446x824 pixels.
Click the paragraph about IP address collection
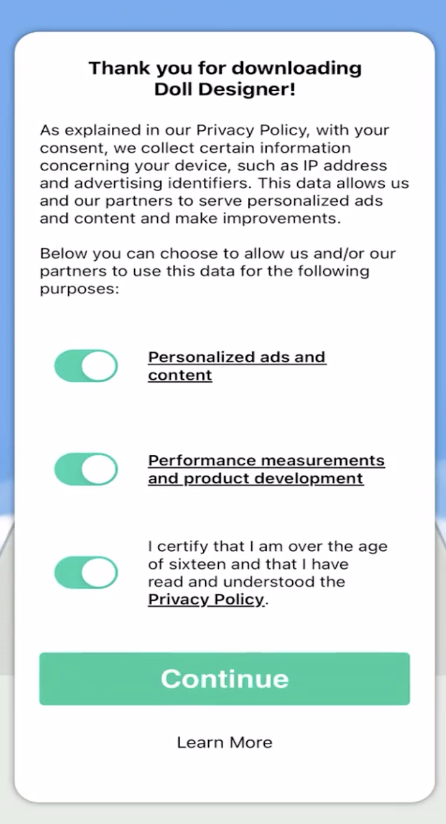[224, 174]
